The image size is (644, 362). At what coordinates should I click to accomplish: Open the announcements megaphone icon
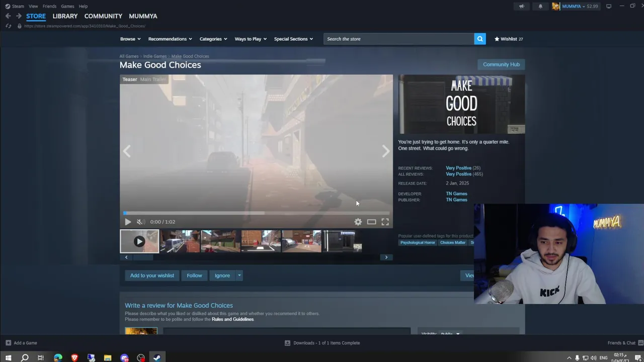[521, 6]
